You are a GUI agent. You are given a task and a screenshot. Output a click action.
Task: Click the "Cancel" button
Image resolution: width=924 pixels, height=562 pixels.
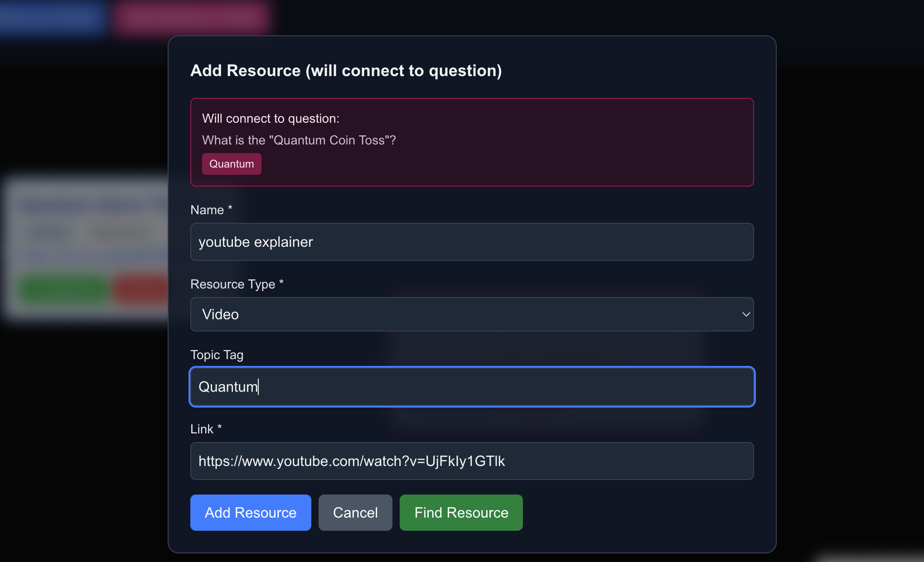[355, 512]
